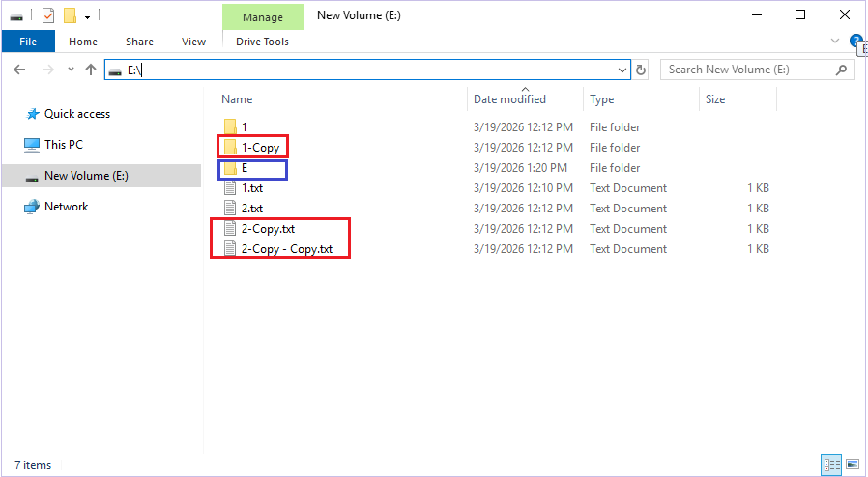Click the text file icon of 2.txt

click(x=230, y=209)
